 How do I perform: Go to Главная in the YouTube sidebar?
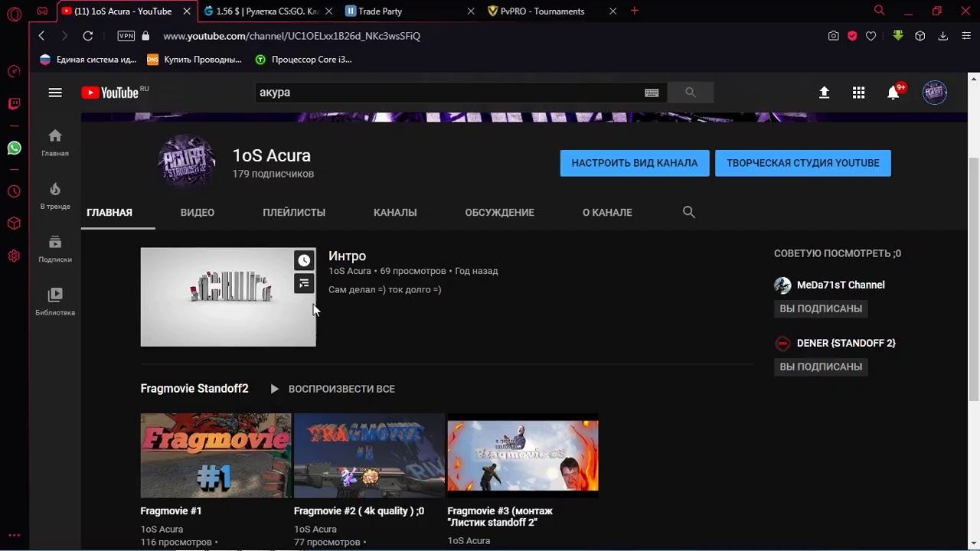coord(55,142)
